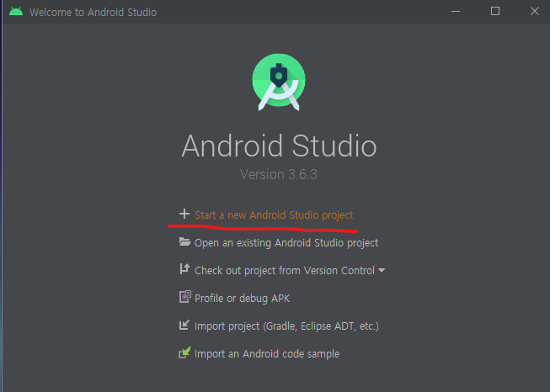
Task: Start a new Android Studio project
Action: pyautogui.click(x=274, y=215)
